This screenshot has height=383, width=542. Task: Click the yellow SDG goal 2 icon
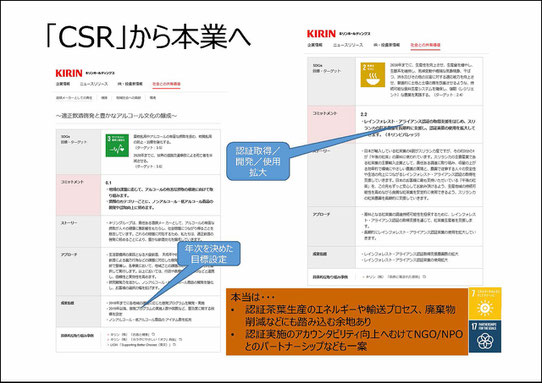coord(373,75)
